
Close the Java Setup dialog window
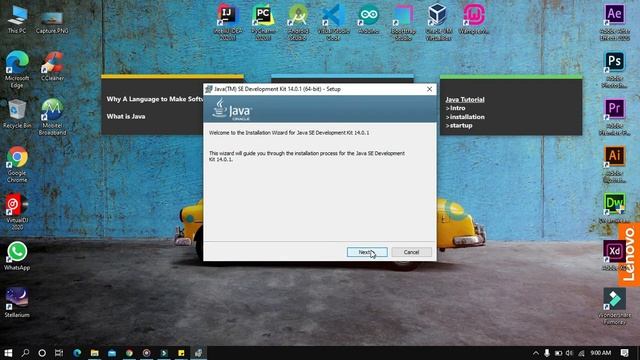429,89
